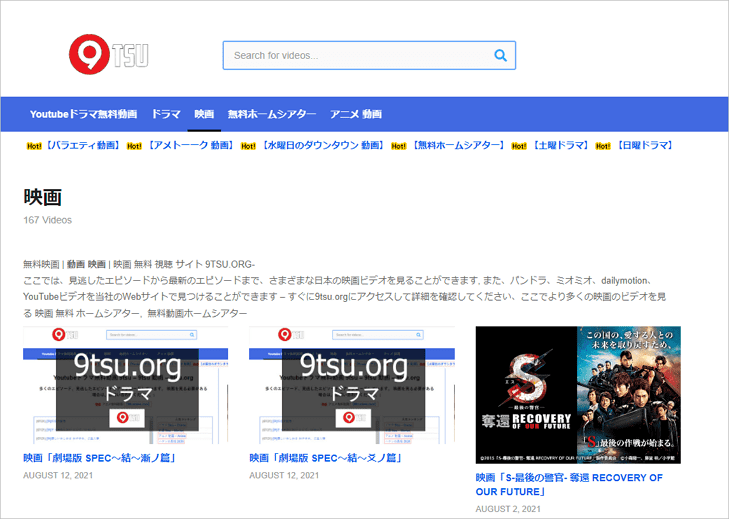Image resolution: width=729 pixels, height=519 pixels.
Task: Click Hot! badge before 【無料ホームシアター】
Action: 399,146
